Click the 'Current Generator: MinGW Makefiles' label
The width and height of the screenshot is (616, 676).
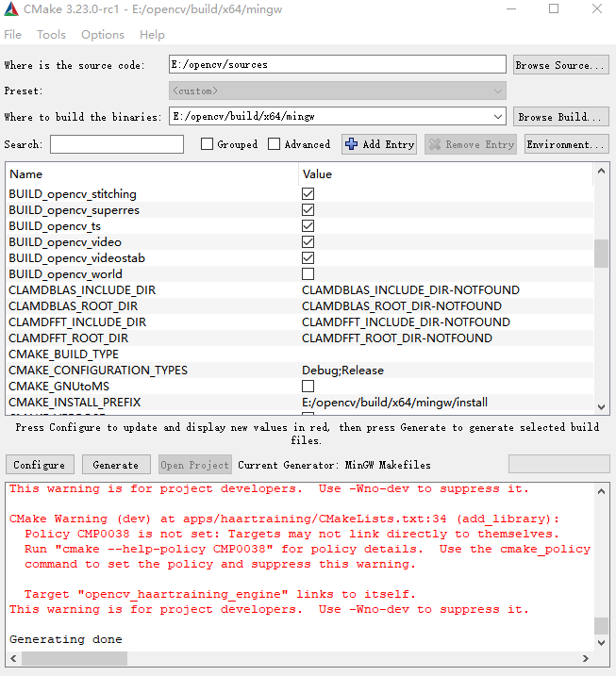tap(334, 465)
